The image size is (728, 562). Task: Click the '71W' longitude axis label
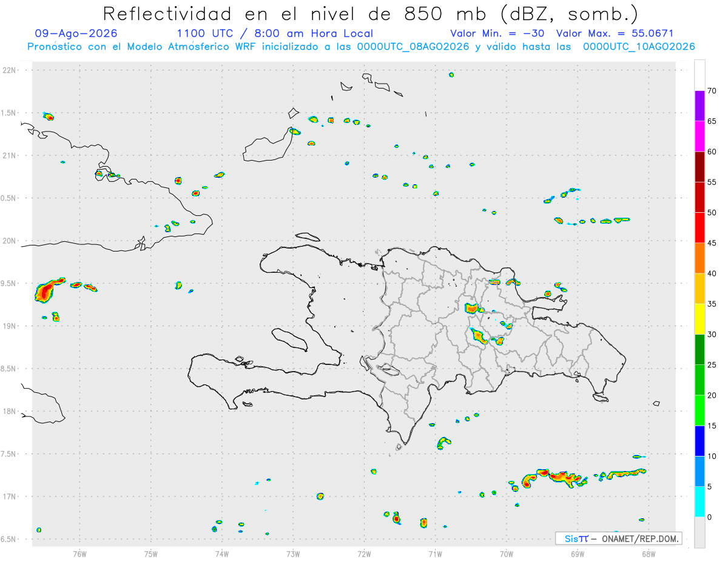click(x=435, y=553)
